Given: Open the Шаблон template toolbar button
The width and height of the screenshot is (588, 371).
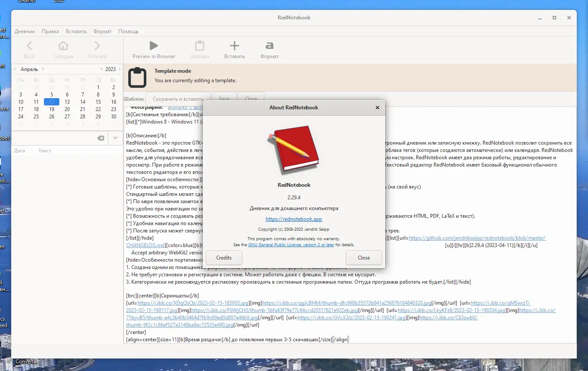Looking at the screenshot, I should click(x=200, y=49).
